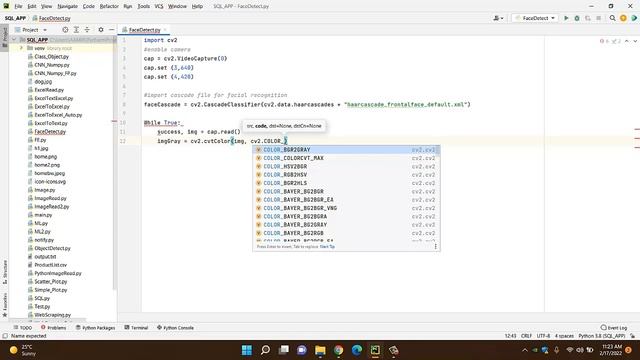The width and height of the screenshot is (640, 360).
Task: Open Python Packages tool window
Action: pyautogui.click(x=96, y=327)
